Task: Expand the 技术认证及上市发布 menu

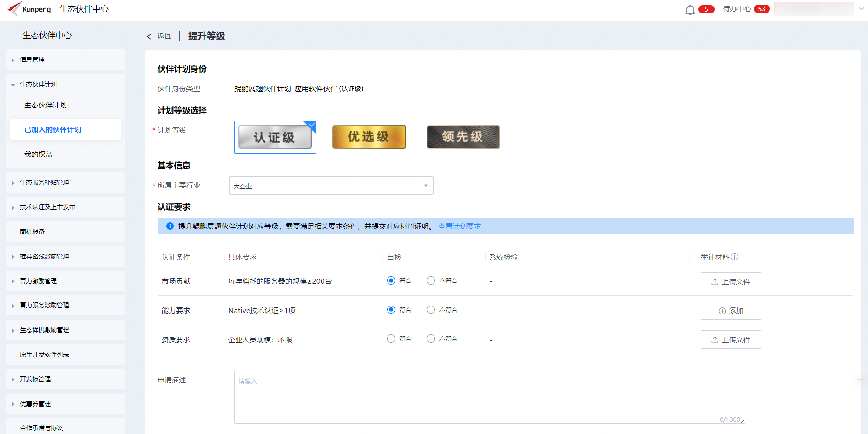Action: tap(66, 207)
